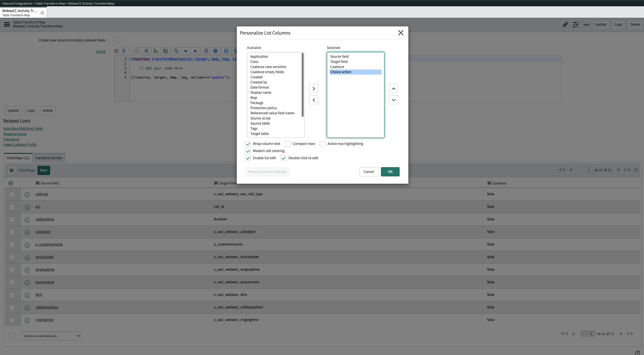Screen dimensions: 644x355
Task: Click the format code icon
Action: [147, 51]
